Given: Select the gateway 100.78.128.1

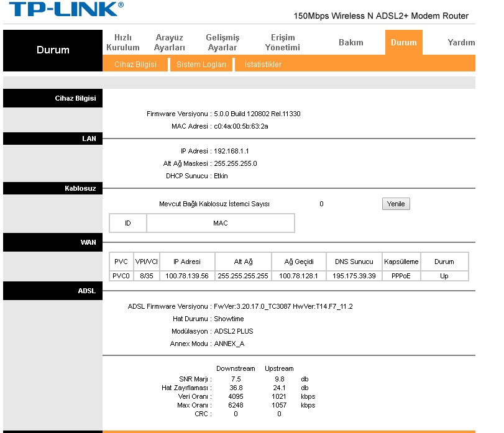Looking at the screenshot, I should click(298, 276).
